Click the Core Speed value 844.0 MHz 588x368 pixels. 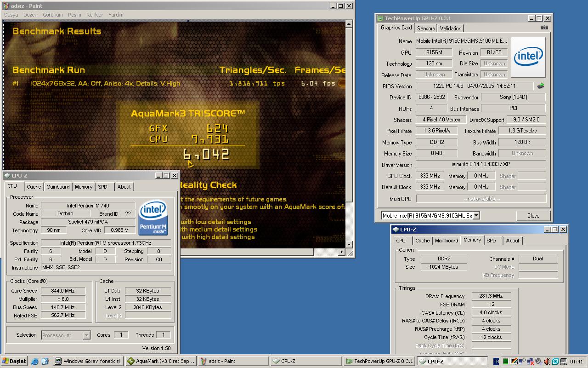click(63, 291)
